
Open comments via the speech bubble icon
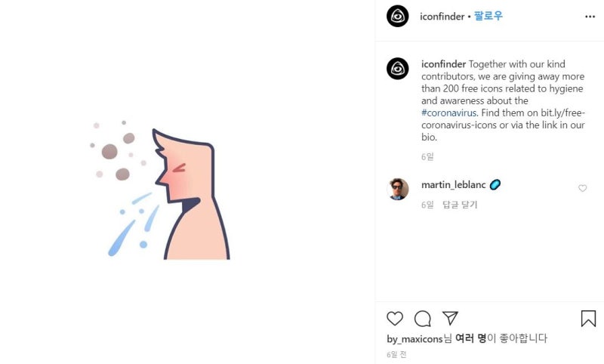pyautogui.click(x=423, y=318)
